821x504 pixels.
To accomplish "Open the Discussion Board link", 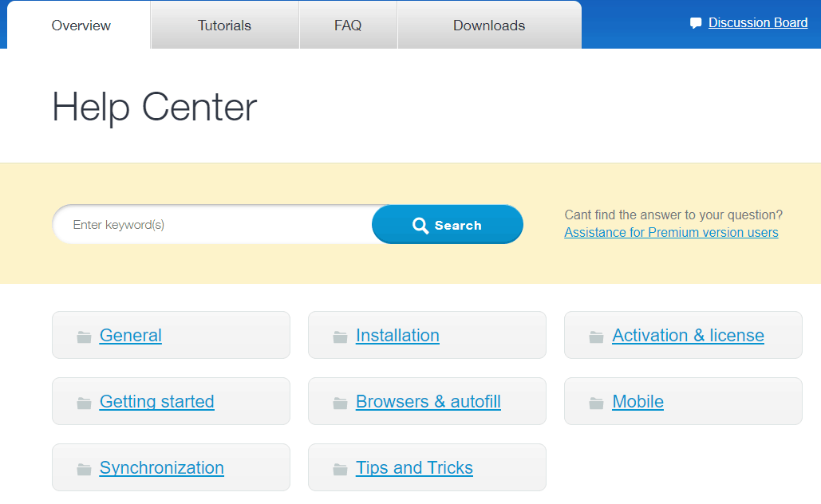I will tap(757, 22).
